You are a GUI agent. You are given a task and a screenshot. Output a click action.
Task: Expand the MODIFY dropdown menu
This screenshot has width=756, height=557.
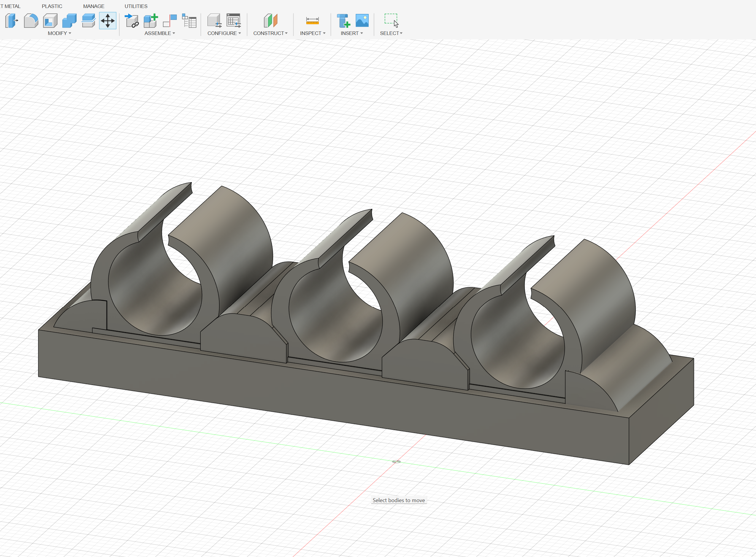(59, 33)
